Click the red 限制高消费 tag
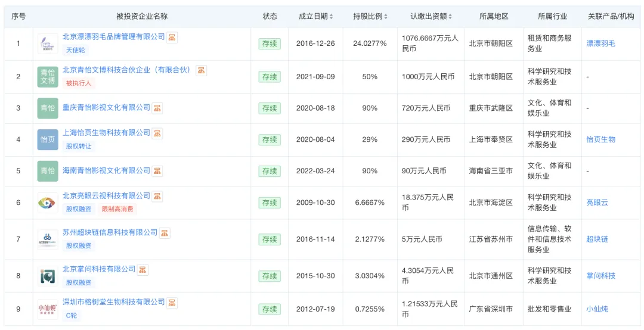 (117, 209)
